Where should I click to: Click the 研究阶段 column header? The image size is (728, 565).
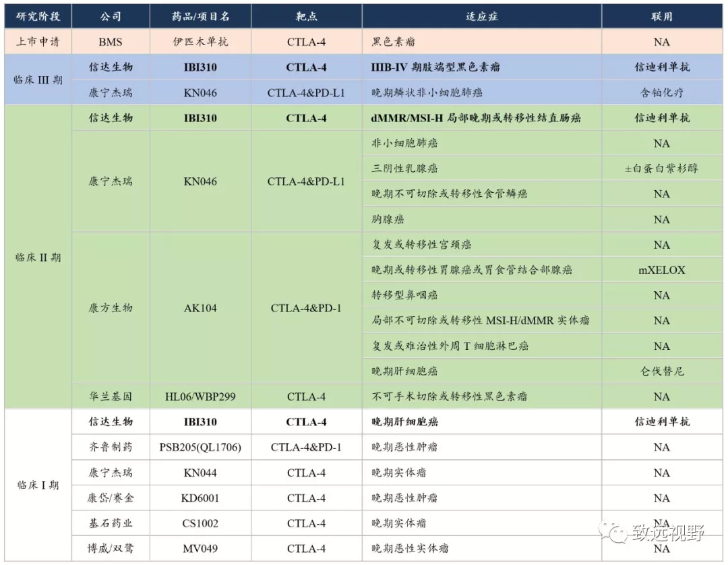pyautogui.click(x=38, y=17)
